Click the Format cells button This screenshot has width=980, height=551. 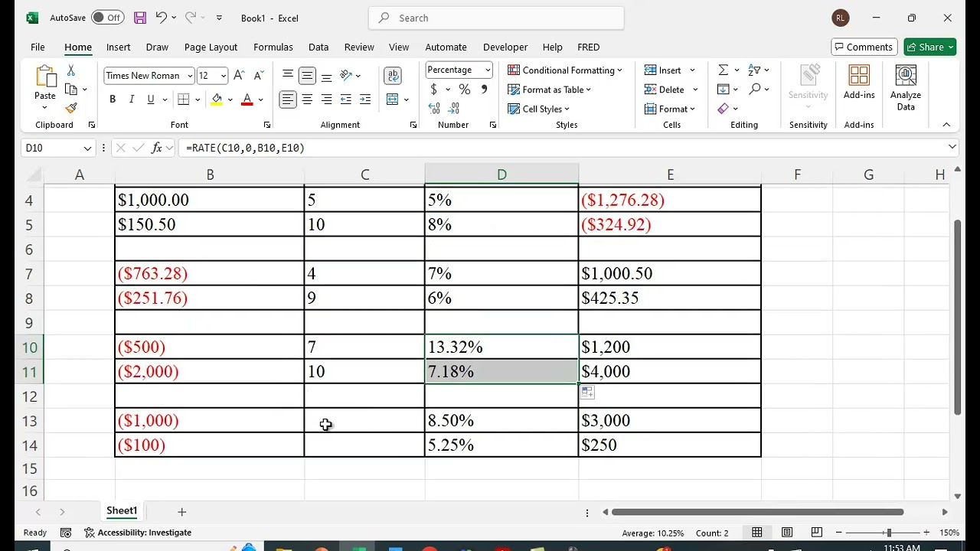pos(671,109)
